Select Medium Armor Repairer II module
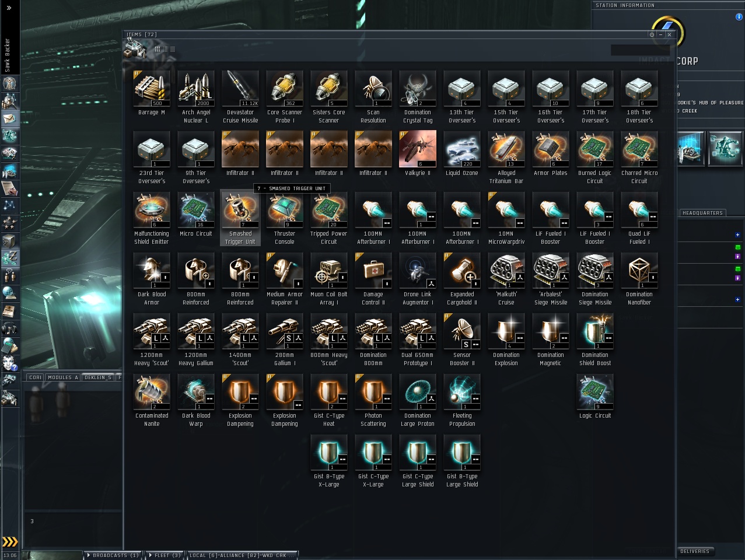 click(285, 271)
